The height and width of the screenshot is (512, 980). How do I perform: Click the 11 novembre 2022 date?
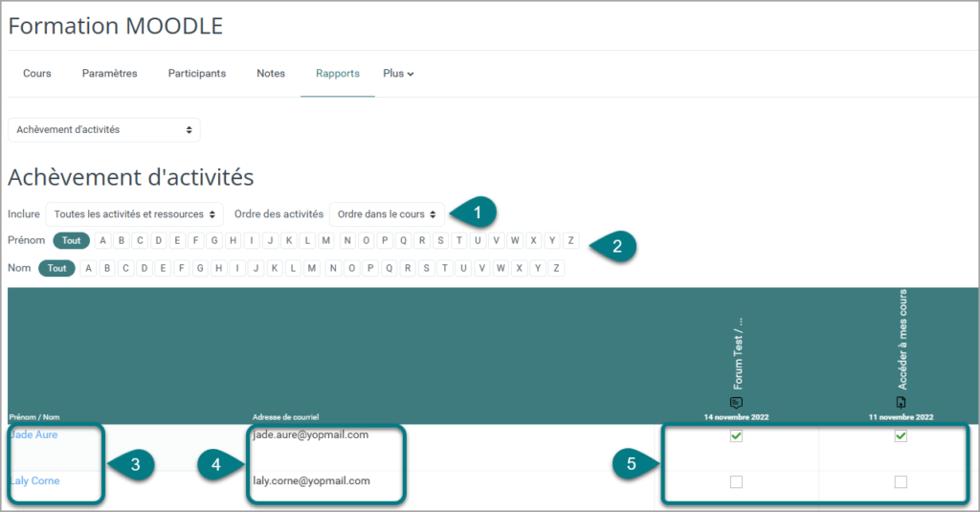pos(901,417)
